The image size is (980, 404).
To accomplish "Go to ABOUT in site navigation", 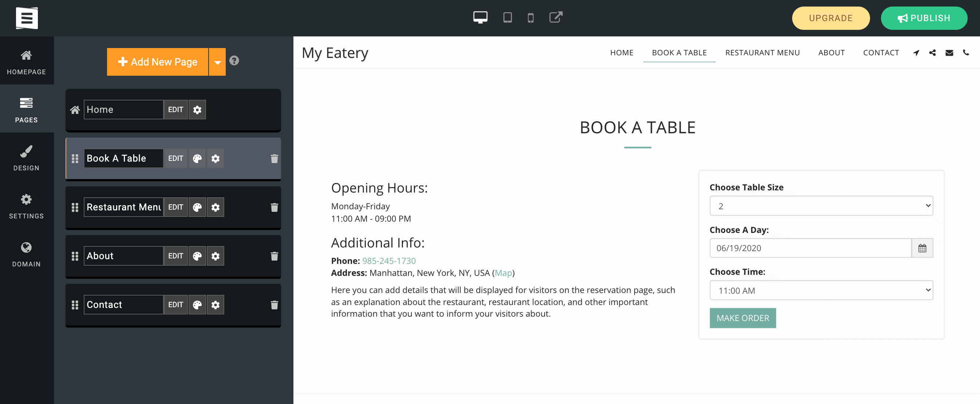I will pyautogui.click(x=831, y=53).
